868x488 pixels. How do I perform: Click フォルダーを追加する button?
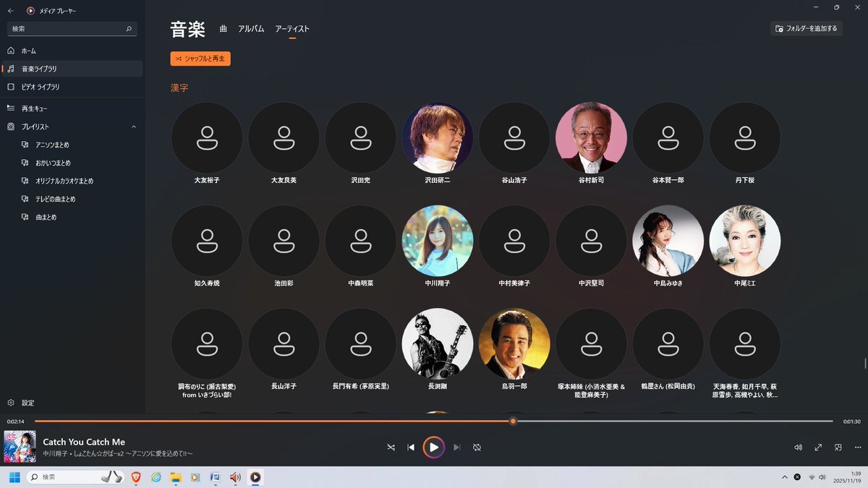(806, 29)
